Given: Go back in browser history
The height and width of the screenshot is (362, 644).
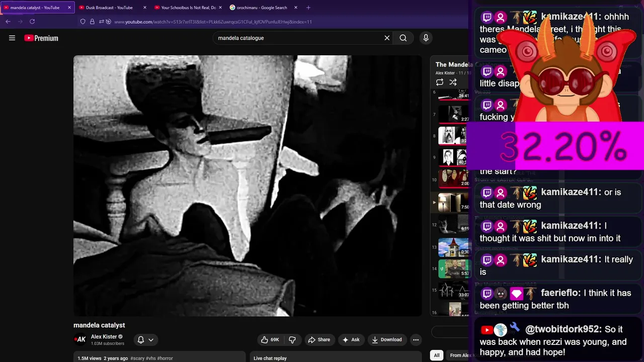Looking at the screenshot, I should coord(8,22).
